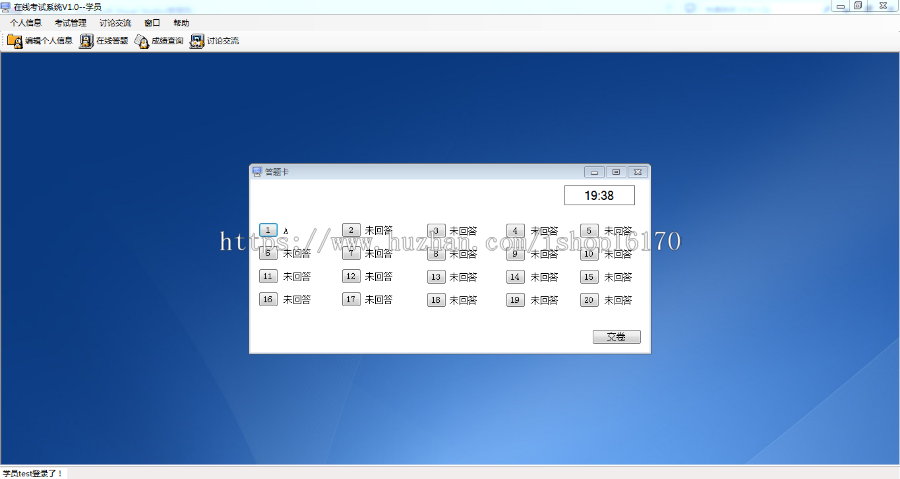
Task: Open the 讨论交流 menu in the menu bar
Action: (x=115, y=23)
